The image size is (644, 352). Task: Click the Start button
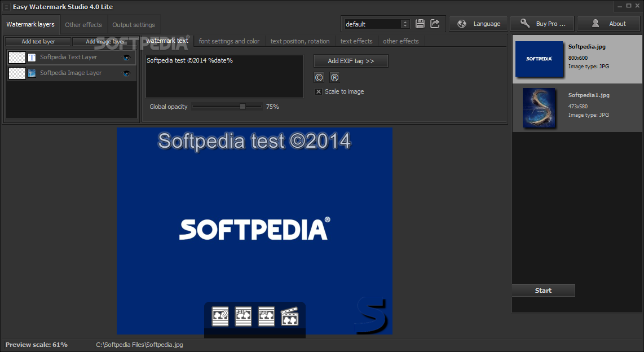click(543, 291)
